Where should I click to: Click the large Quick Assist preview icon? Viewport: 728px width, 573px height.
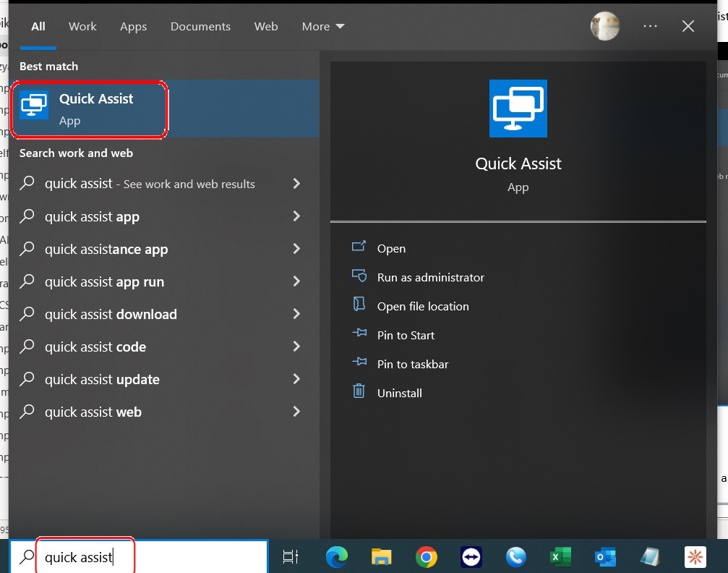pos(518,109)
